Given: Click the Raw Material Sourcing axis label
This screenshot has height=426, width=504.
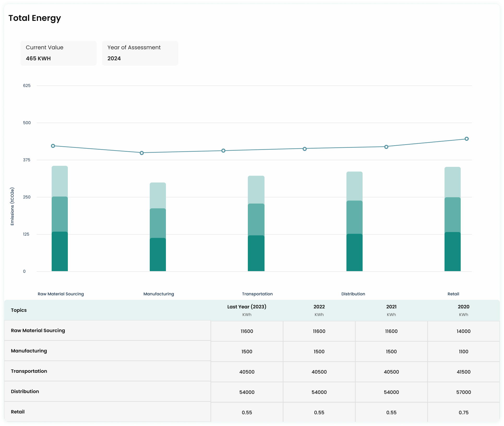Looking at the screenshot, I should tap(61, 294).
